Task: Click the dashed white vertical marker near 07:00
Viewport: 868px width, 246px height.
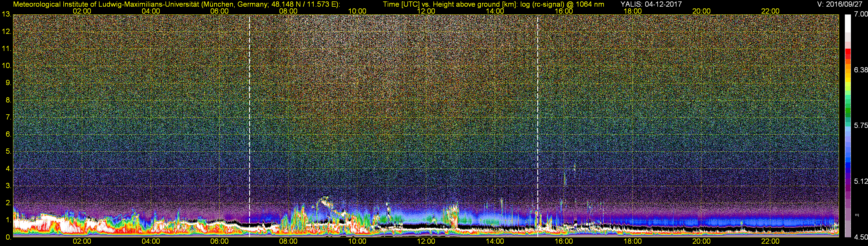Action: pyautogui.click(x=249, y=126)
